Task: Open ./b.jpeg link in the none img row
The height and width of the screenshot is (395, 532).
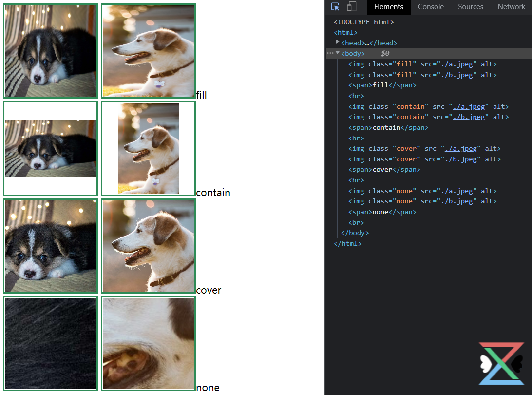Action: 456,201
